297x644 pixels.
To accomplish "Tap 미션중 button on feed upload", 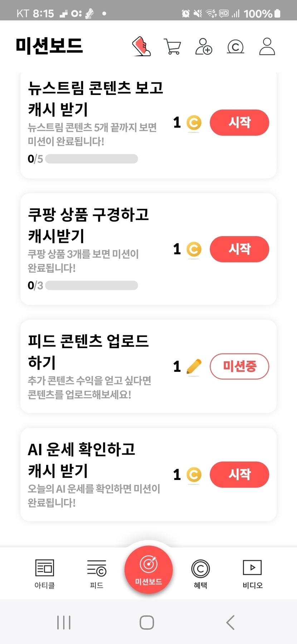I will [x=239, y=366].
